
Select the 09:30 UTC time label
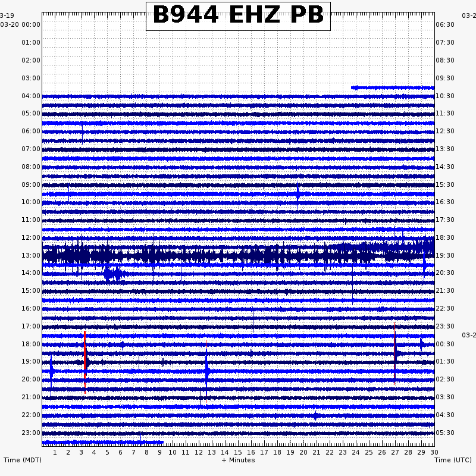point(445,78)
